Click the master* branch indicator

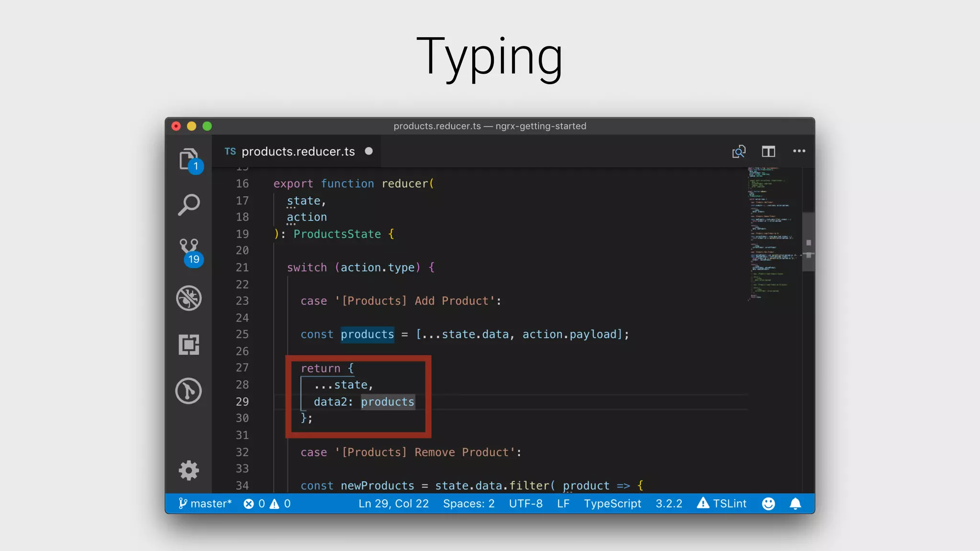205,504
